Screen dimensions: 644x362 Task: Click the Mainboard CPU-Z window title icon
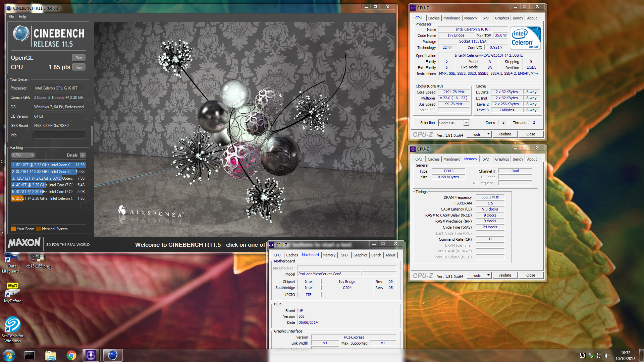272,245
